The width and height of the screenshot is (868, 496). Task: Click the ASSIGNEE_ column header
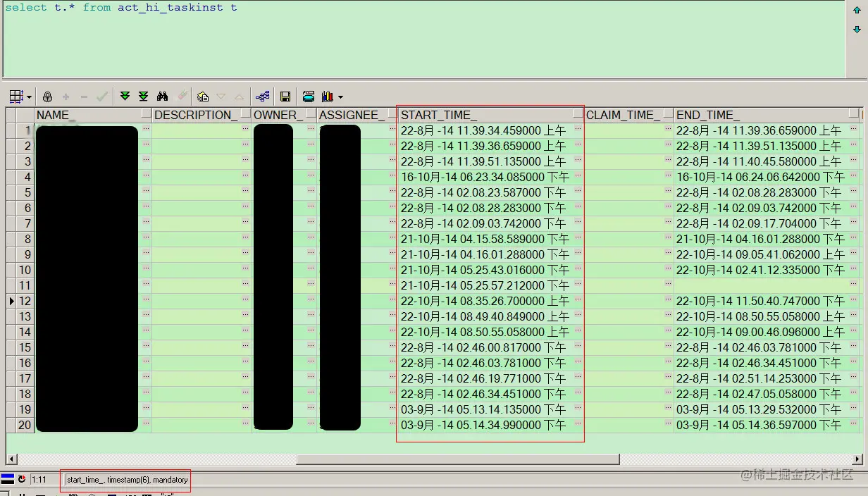pos(357,115)
